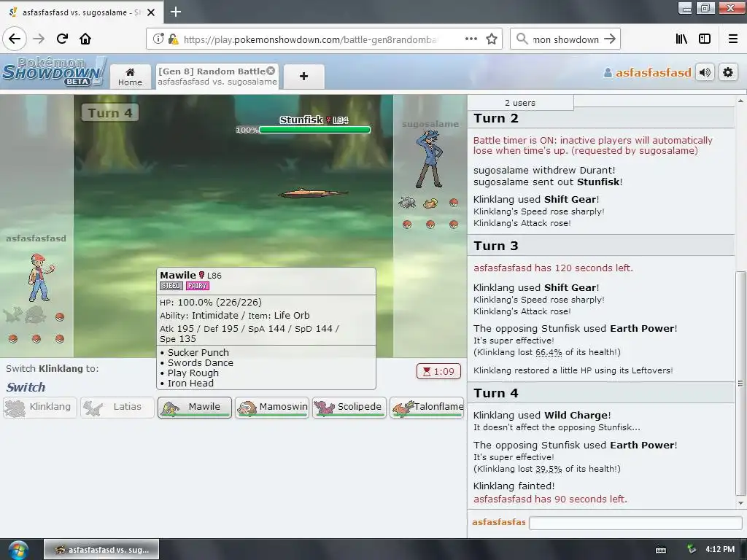Image resolution: width=747 pixels, height=560 pixels.
Task: Switch to the Home tab
Action: (130, 77)
